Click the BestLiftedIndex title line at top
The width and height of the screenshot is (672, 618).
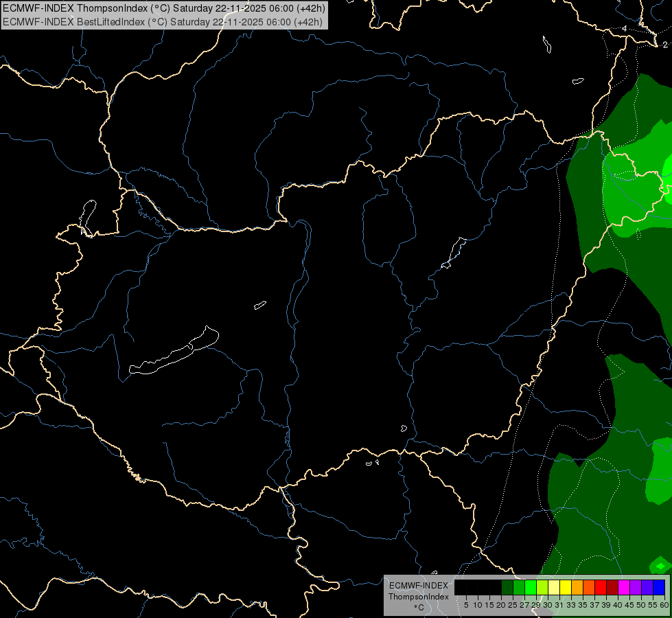(163, 21)
